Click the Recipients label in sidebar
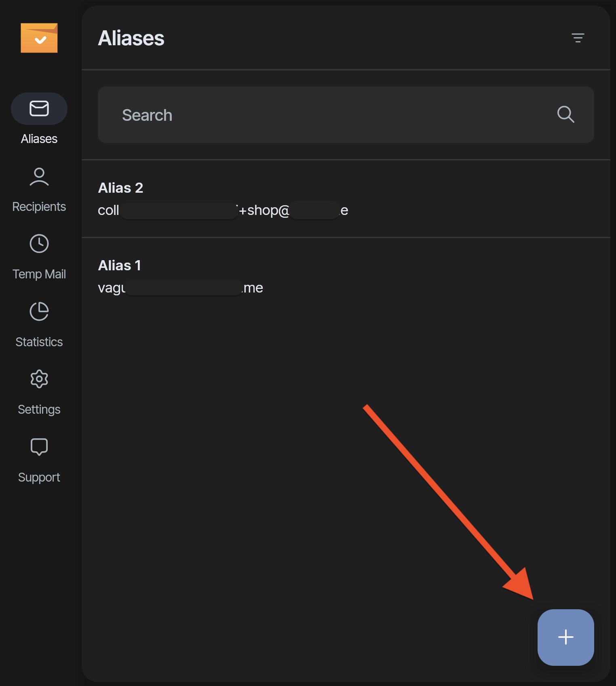The width and height of the screenshot is (616, 686). [39, 206]
